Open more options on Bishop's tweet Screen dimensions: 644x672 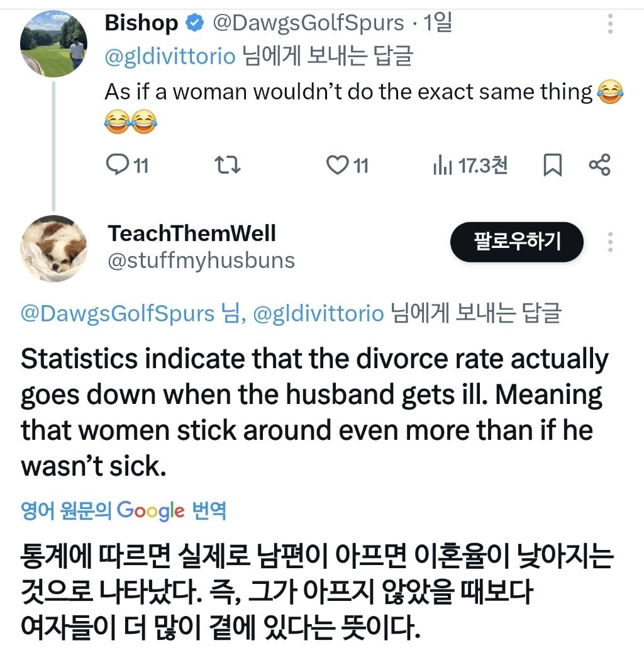point(609,24)
